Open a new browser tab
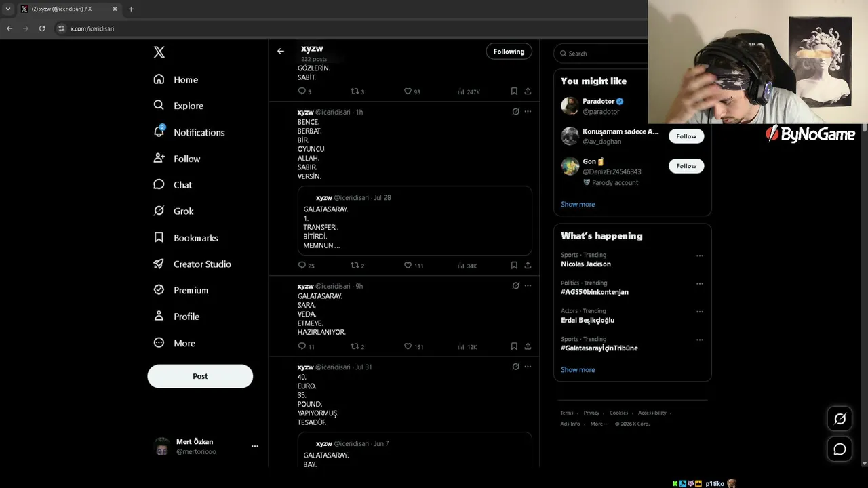 click(131, 9)
